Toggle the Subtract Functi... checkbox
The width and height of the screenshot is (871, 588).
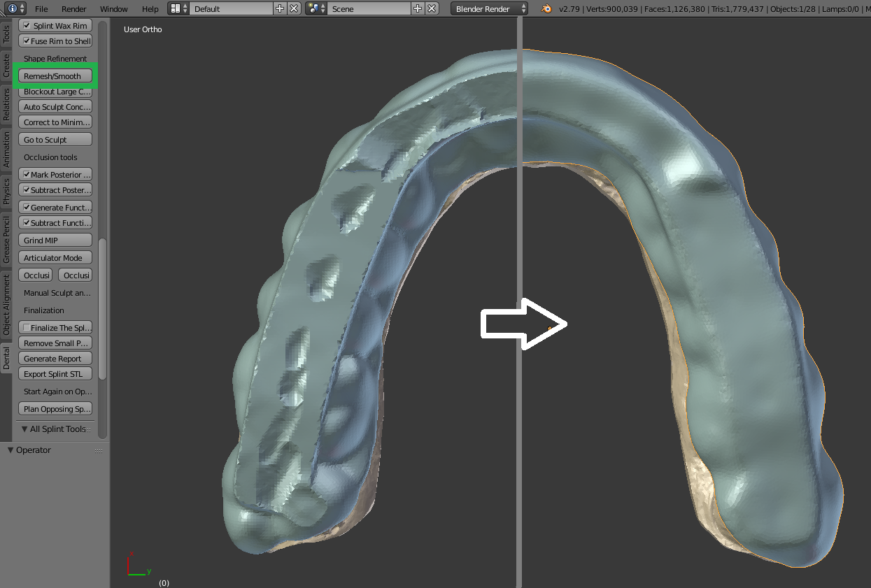click(x=26, y=223)
